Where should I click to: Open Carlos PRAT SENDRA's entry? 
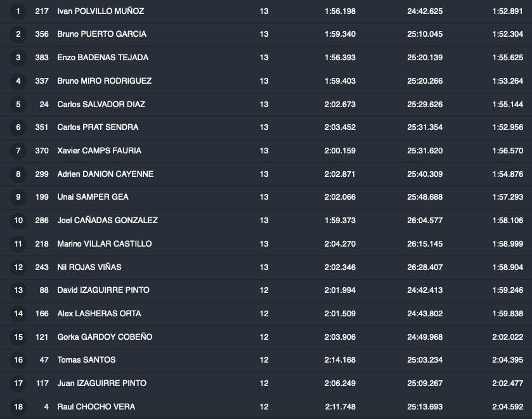(x=98, y=127)
